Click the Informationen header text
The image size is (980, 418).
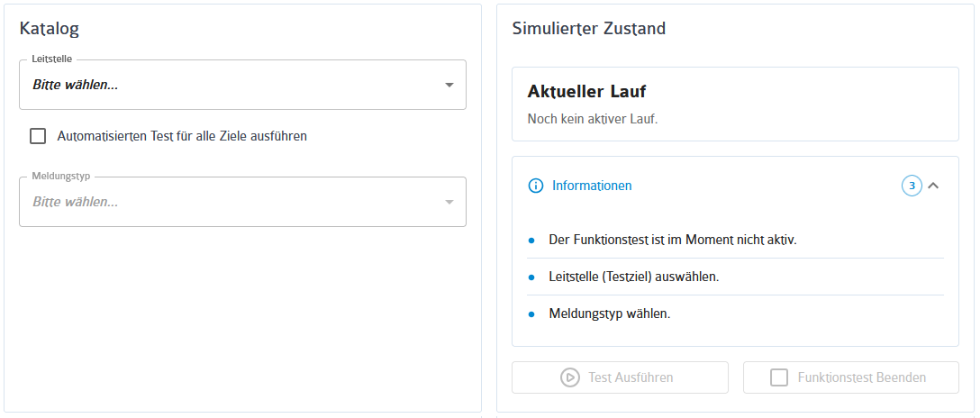pos(592,186)
